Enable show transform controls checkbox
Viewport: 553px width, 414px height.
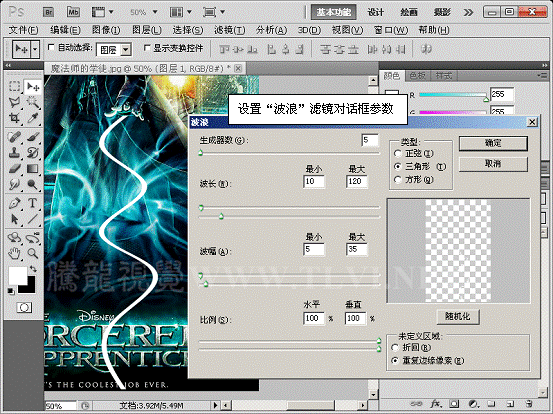147,48
